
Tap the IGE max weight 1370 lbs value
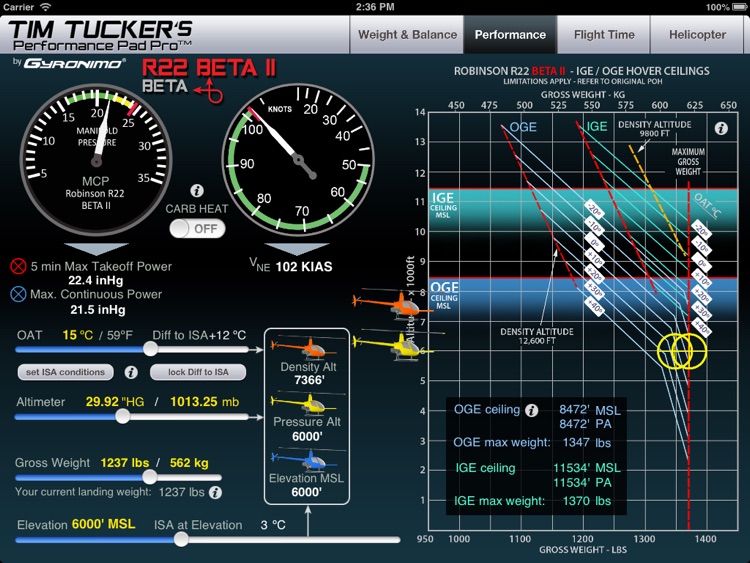pyautogui.click(x=587, y=501)
